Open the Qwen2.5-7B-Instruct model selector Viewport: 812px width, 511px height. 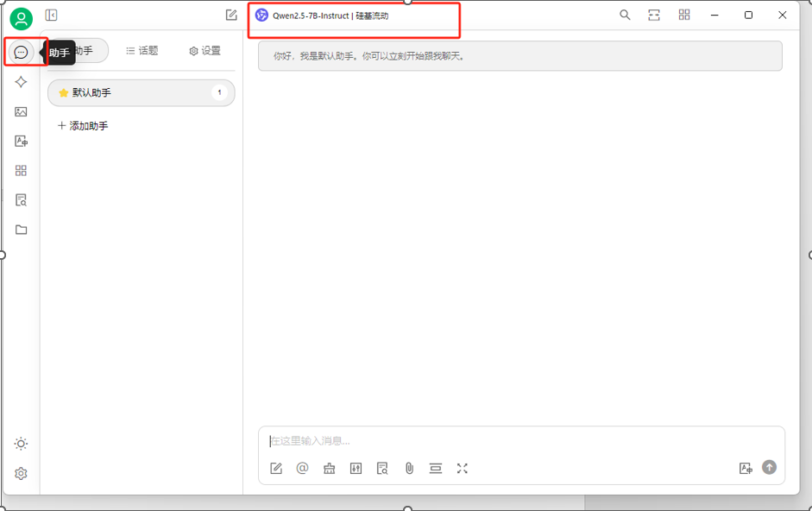[322, 16]
